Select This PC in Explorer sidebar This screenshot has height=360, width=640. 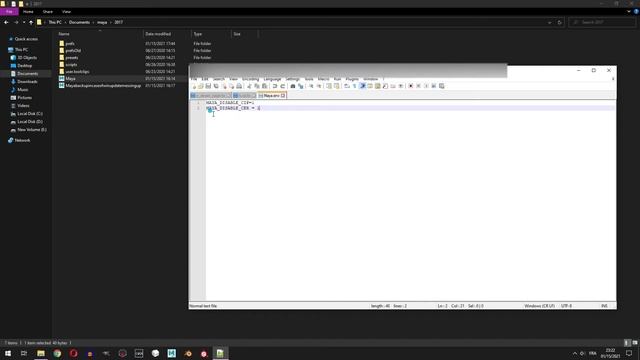(21, 50)
